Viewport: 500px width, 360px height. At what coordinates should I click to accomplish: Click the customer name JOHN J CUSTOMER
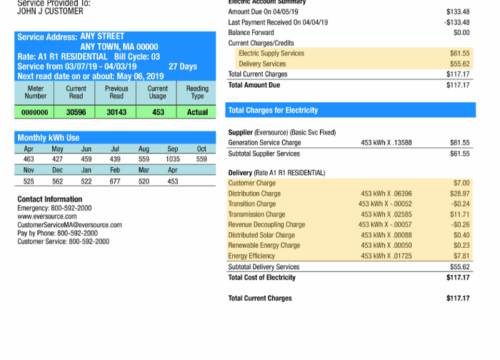50,11
